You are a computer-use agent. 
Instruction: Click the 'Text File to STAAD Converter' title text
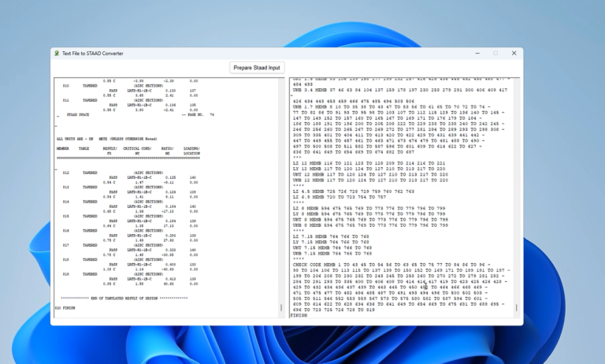pos(93,54)
